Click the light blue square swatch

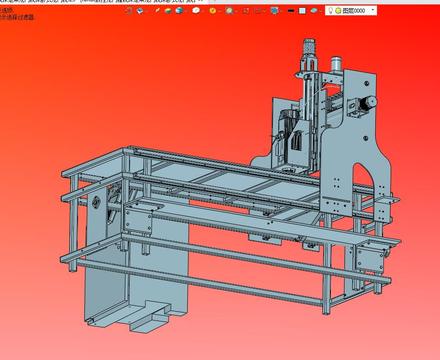coord(302,11)
